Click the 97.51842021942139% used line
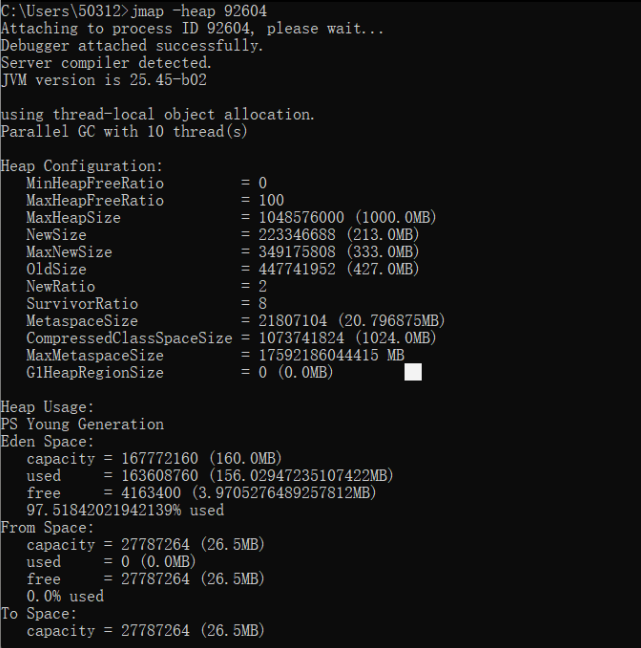This screenshot has width=641, height=648. click(x=125, y=510)
